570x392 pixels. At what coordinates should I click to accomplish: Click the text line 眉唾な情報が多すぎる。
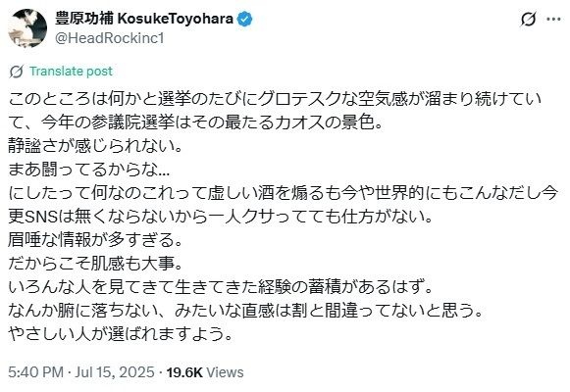click(x=95, y=240)
